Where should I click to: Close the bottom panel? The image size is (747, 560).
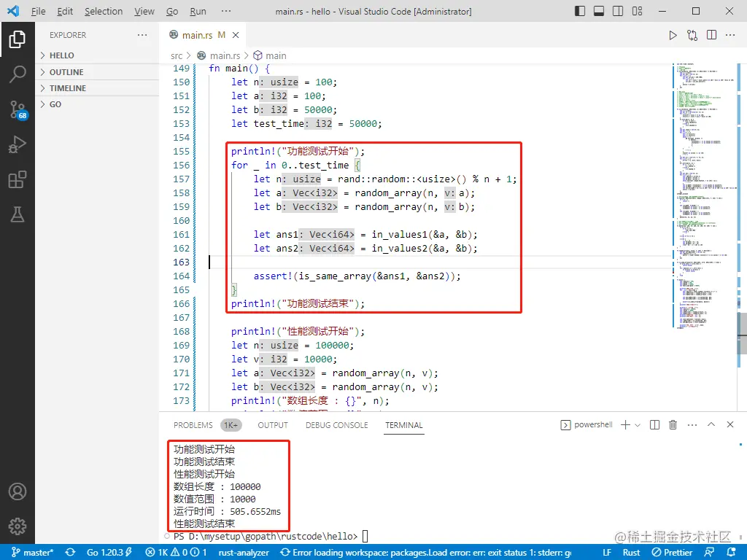tap(729, 424)
